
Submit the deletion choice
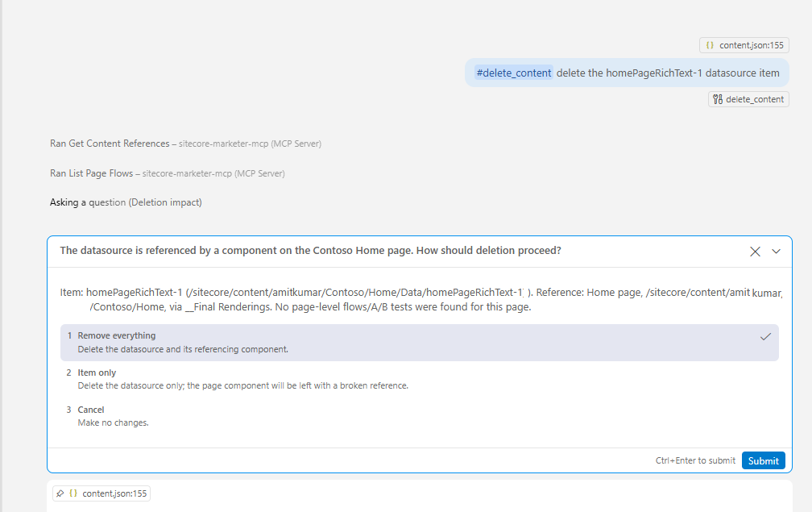click(764, 460)
